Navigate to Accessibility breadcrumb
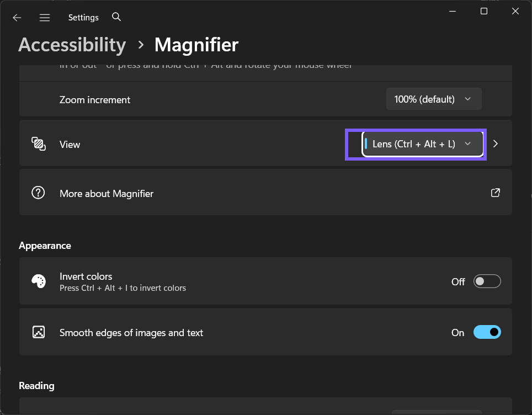Viewport: 532px width, 415px height. tap(72, 45)
